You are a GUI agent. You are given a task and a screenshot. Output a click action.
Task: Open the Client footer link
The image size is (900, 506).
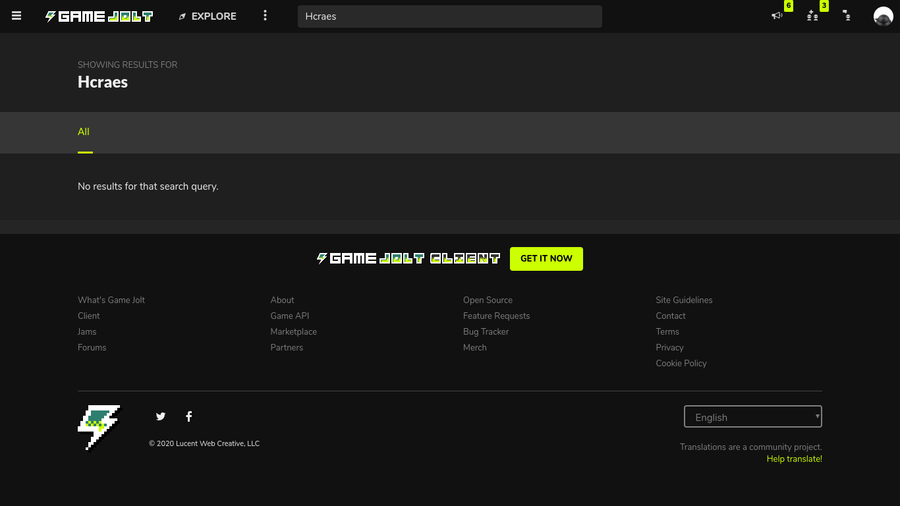[x=88, y=316]
